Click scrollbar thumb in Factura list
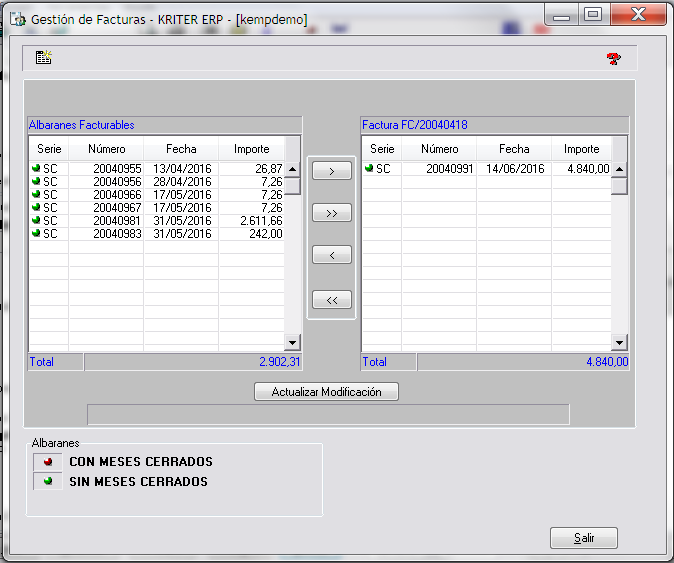The width and height of the screenshot is (674, 563). [x=619, y=186]
